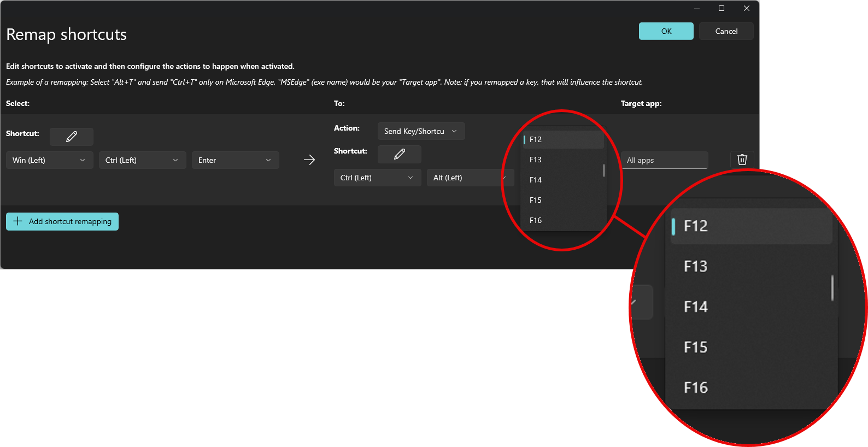Click Add shortcut remapping button
Screen dimensions: 868x447
(62, 221)
